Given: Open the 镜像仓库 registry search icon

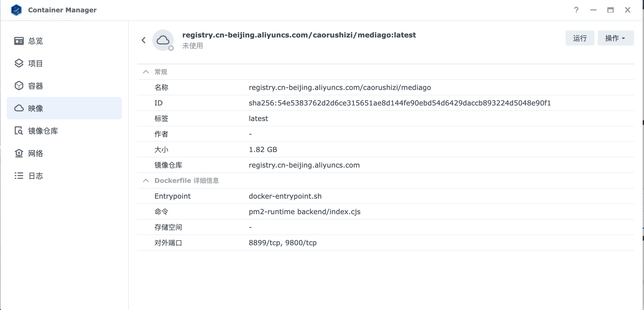Looking at the screenshot, I should point(19,131).
